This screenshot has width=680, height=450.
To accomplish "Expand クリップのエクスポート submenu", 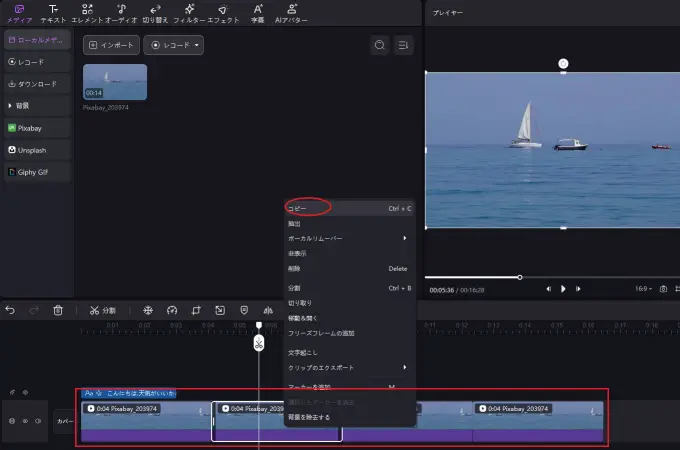I will point(350,367).
